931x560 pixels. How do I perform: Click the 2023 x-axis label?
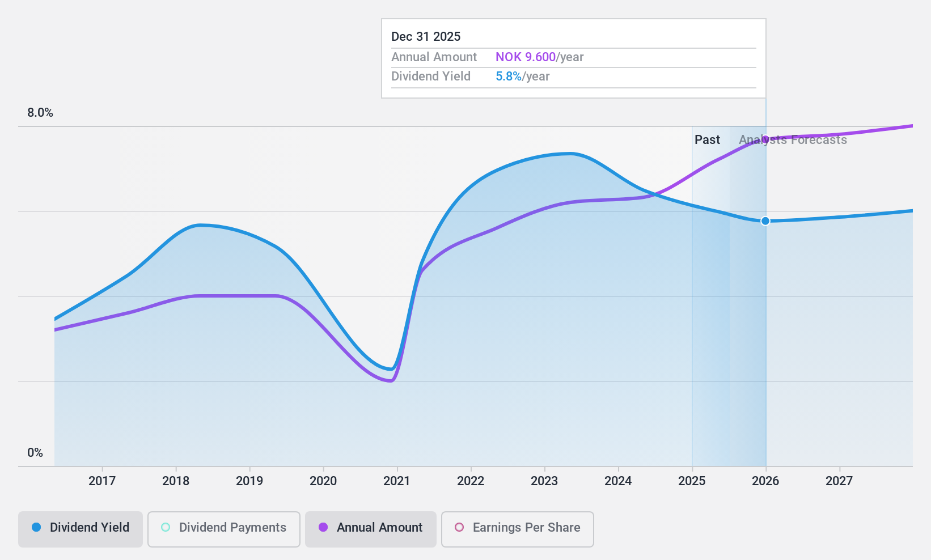point(544,481)
